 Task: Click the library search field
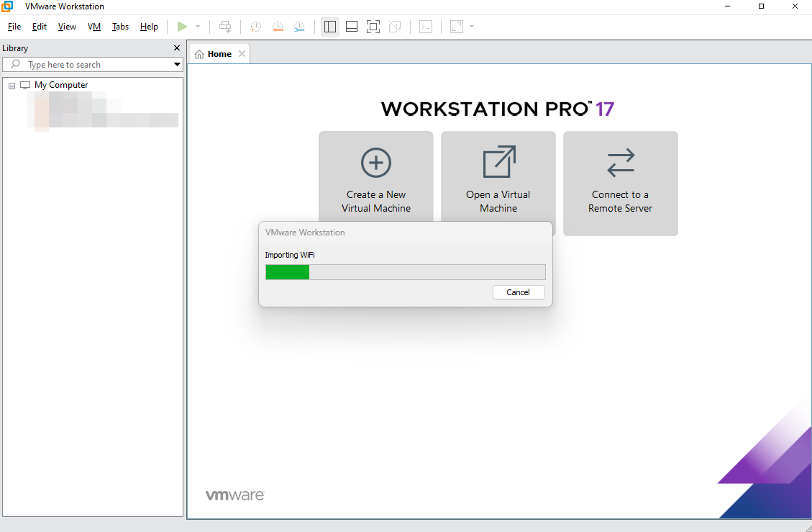point(92,64)
